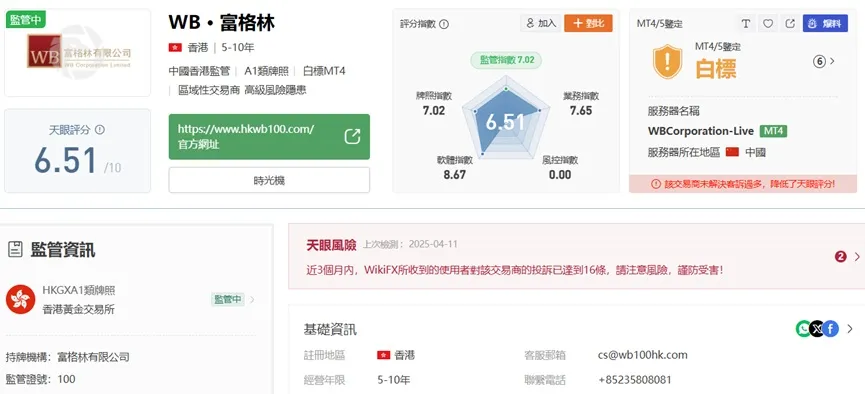865x394 pixels.
Task: Click the red complaint warning banner
Action: [x=743, y=184]
